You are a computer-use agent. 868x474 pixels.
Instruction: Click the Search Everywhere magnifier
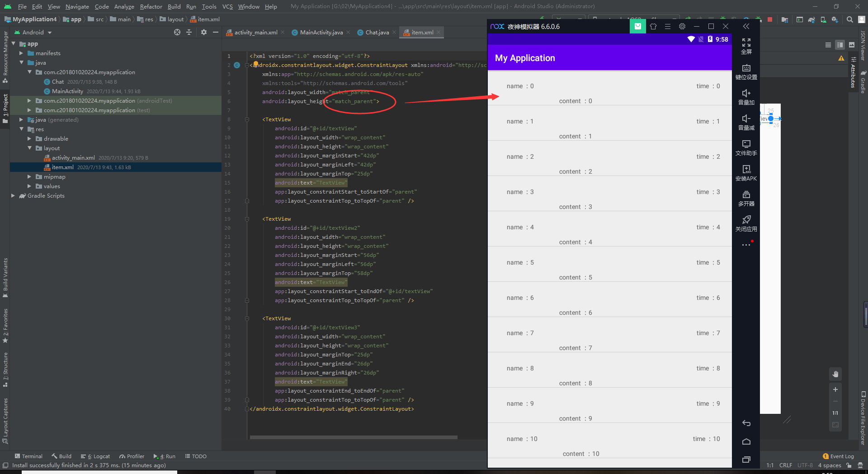coord(849,19)
